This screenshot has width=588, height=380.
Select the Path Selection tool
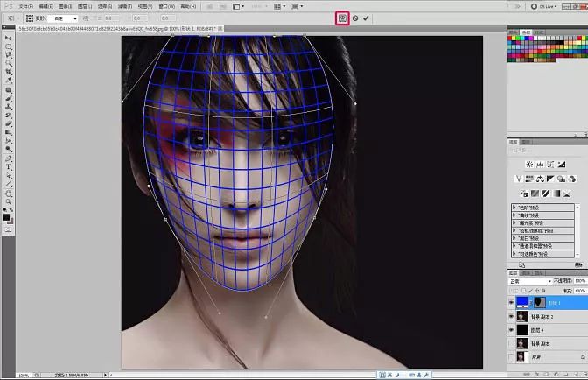click(x=8, y=176)
